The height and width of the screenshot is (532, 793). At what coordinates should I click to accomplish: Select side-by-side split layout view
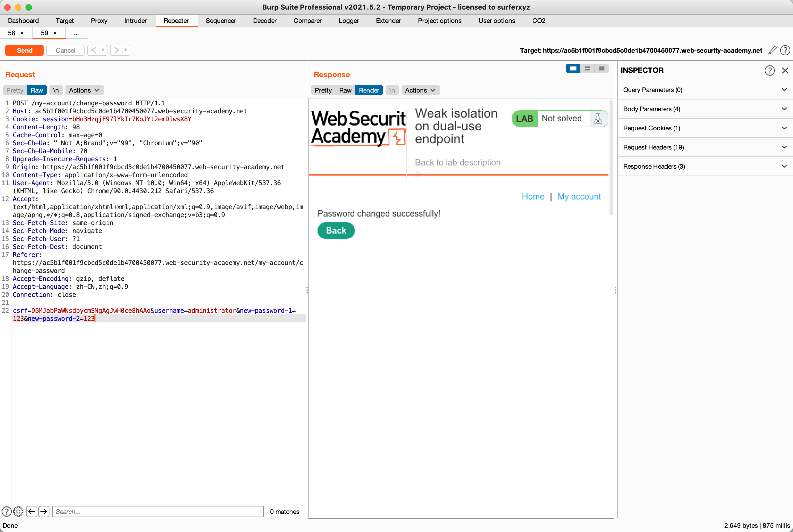click(573, 69)
